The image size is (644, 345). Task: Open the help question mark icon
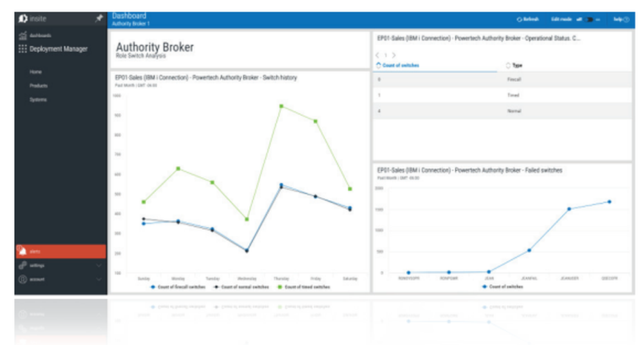(x=626, y=19)
